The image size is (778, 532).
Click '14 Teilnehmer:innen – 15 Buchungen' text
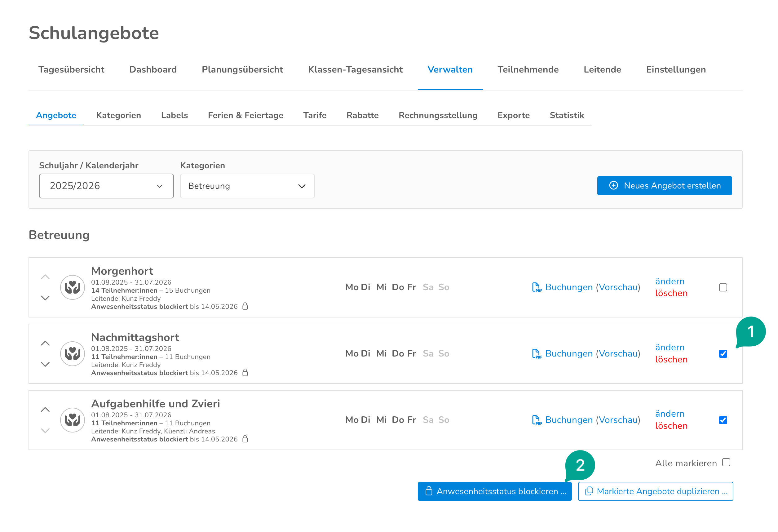(151, 290)
